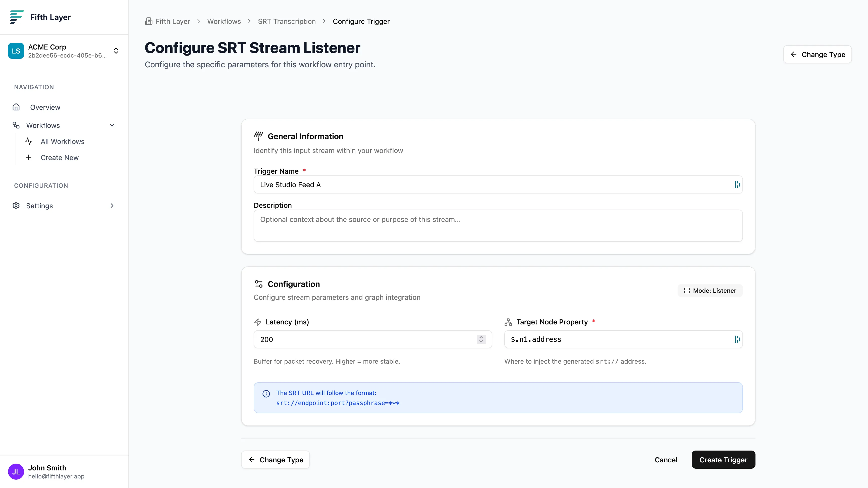Open the ACME Corp organization switcher

64,51
